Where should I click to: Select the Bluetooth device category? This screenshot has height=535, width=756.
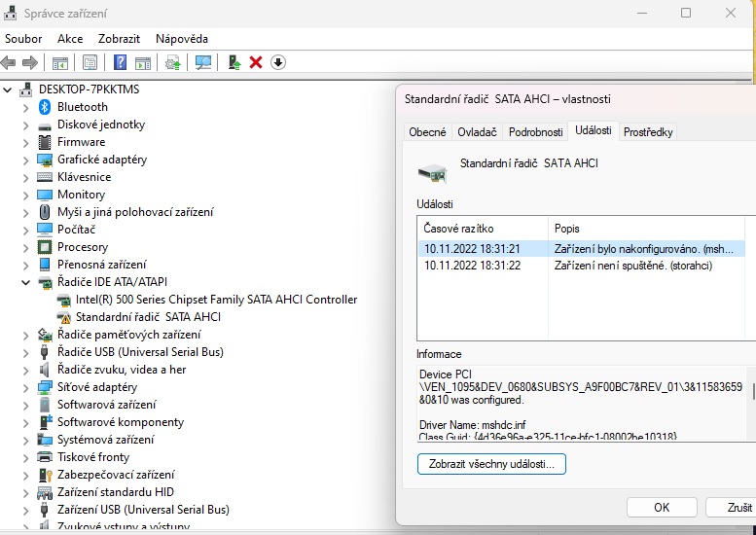click(x=83, y=107)
